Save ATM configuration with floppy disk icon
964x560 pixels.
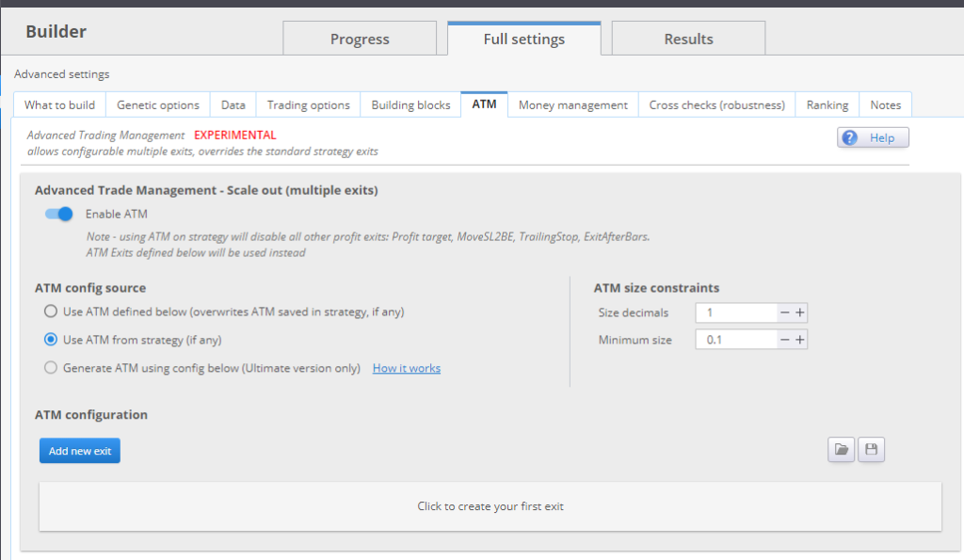click(x=871, y=451)
